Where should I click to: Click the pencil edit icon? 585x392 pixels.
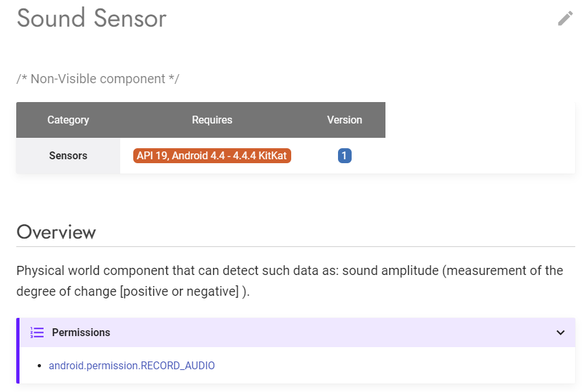pos(565,18)
